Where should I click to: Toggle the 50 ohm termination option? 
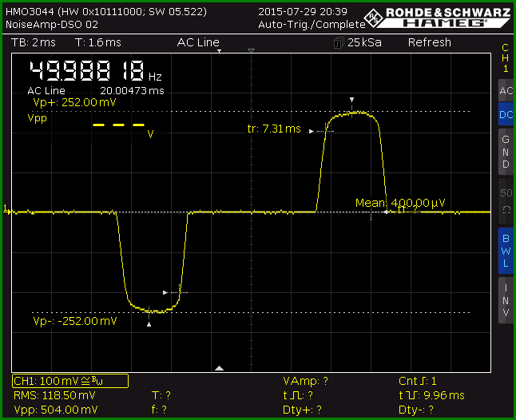(506, 201)
